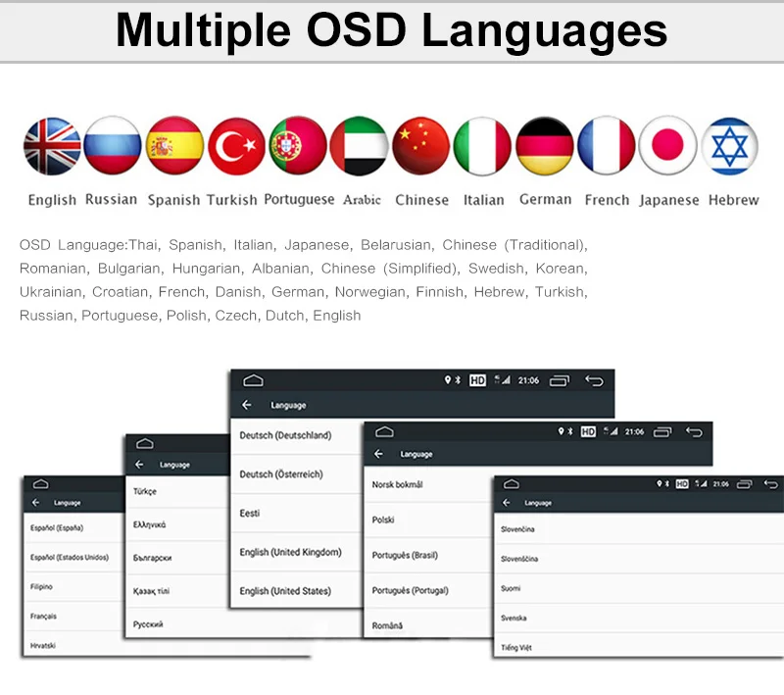Screen dimensions: 784x695
Task: Select the Russian flag icon
Action: (113, 145)
